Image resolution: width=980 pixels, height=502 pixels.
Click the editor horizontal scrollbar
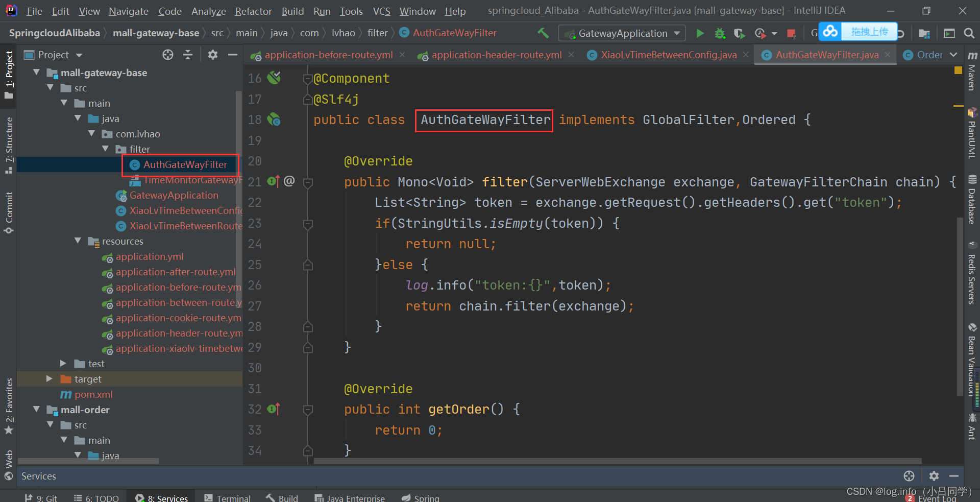pos(618,461)
